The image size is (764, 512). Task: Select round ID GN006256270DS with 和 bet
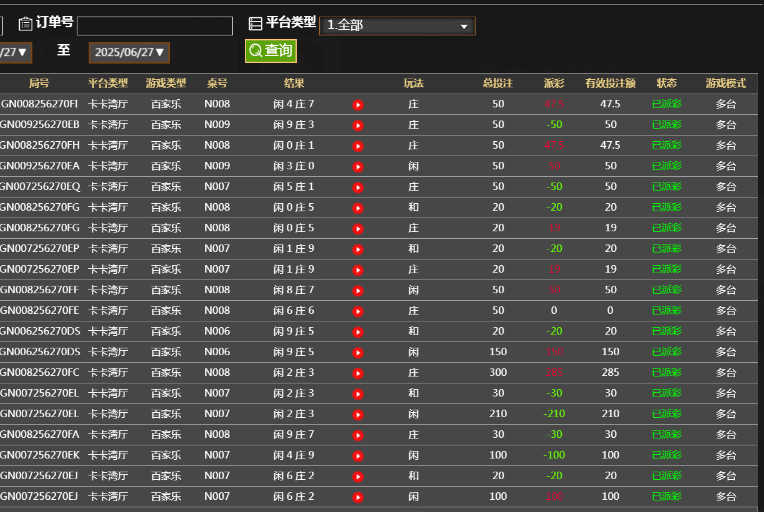(40, 331)
